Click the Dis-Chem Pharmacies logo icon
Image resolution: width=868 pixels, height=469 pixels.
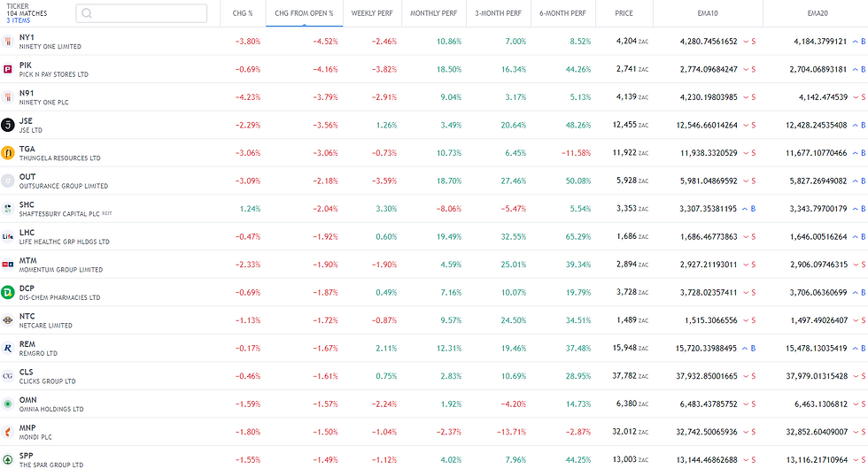click(x=8, y=292)
